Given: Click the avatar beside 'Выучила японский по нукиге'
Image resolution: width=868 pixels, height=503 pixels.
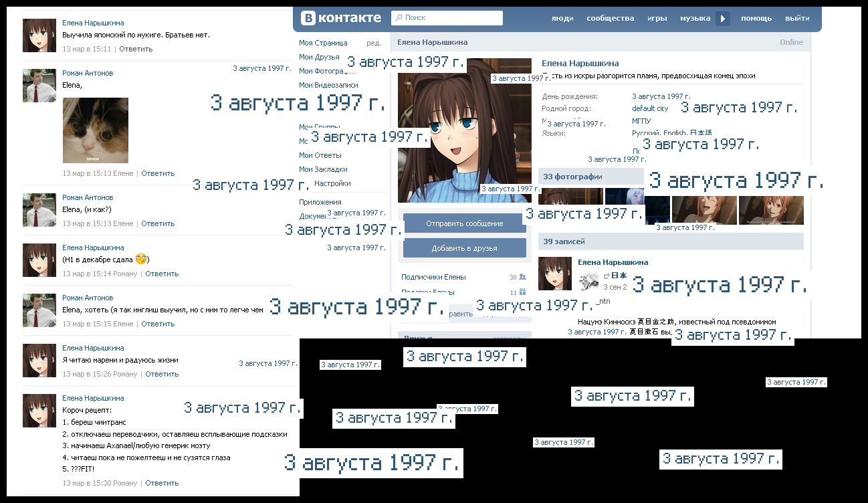Looking at the screenshot, I should [x=39, y=35].
